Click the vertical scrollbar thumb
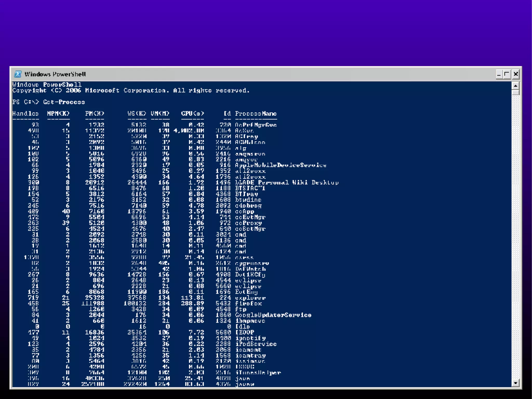The width and height of the screenshot is (532, 399). pos(515,92)
